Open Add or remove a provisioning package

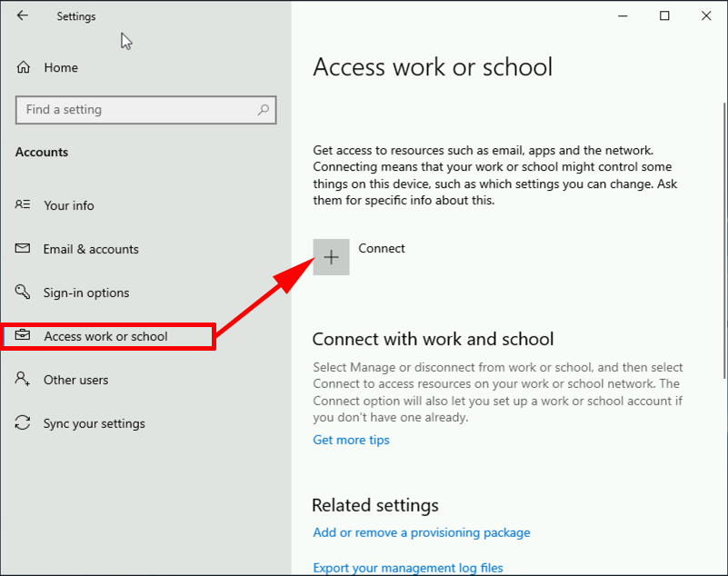422,532
